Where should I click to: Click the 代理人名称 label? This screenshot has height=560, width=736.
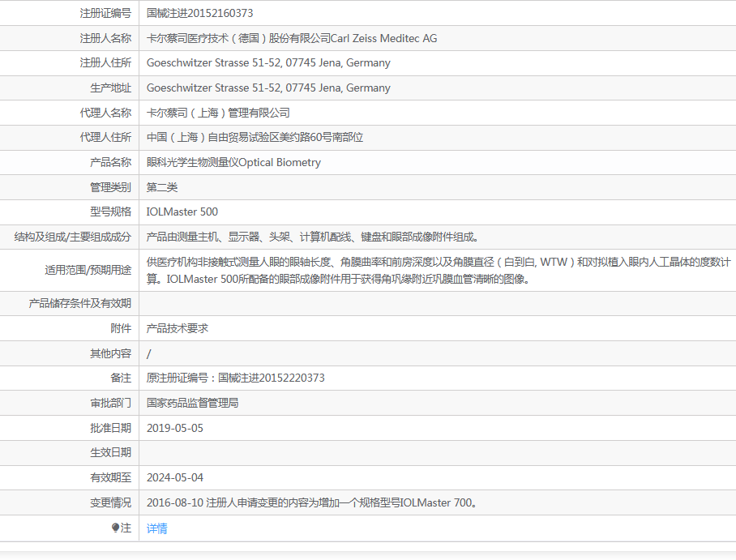(105, 113)
